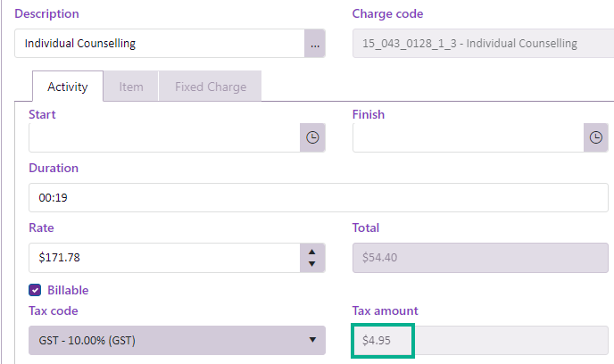614x364 pixels.
Task: Click the Charge code field
Action: point(480,43)
